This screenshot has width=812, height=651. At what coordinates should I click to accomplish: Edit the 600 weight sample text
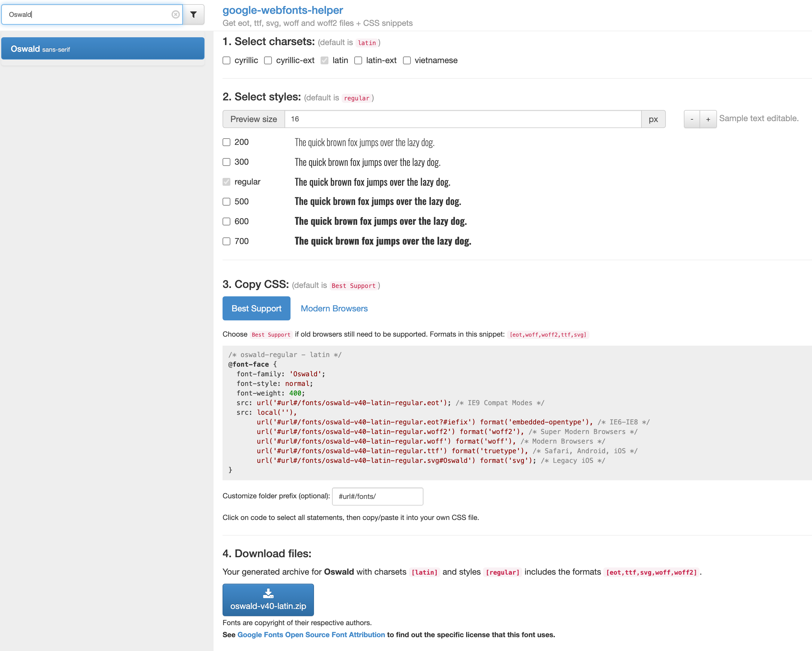[x=380, y=222]
